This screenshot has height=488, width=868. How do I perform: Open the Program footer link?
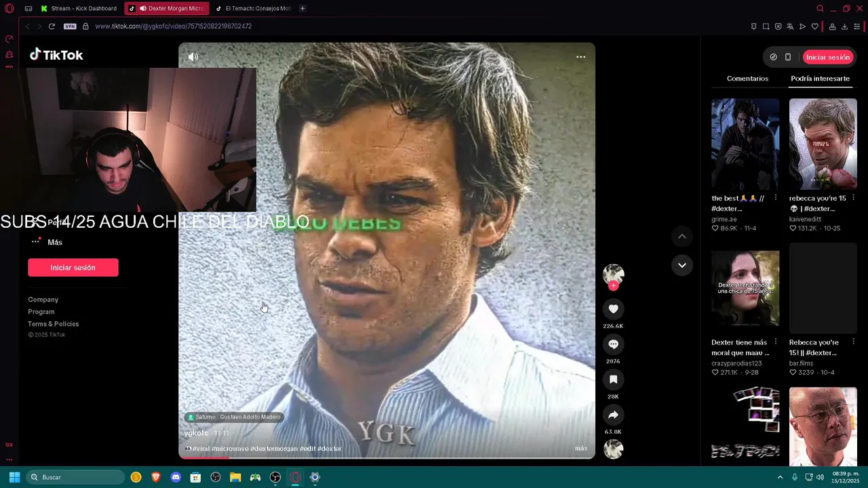coord(41,312)
